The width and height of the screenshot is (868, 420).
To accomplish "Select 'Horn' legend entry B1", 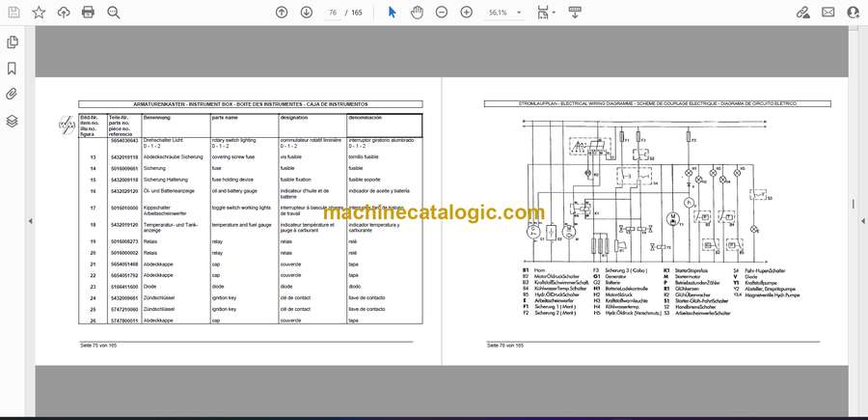I will [x=540, y=271].
